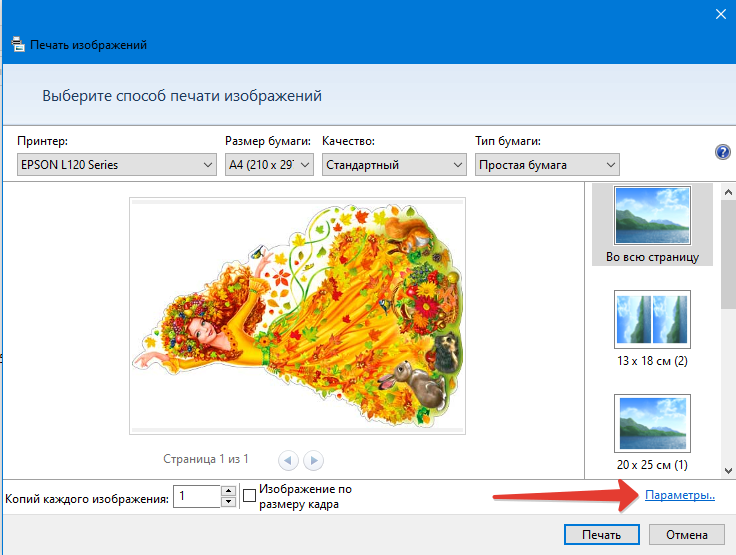736x555 pixels.
Task: Click the printer icon in title bar
Action: (18, 44)
